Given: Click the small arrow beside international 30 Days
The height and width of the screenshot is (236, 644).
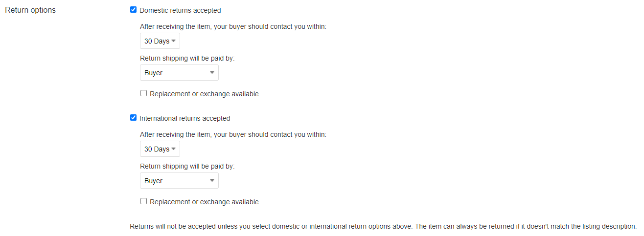Looking at the screenshot, I should pos(173,149).
